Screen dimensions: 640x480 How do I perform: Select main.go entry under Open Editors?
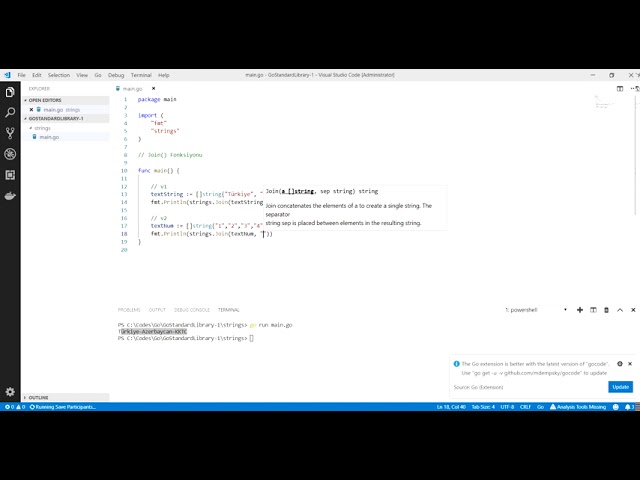(61, 110)
